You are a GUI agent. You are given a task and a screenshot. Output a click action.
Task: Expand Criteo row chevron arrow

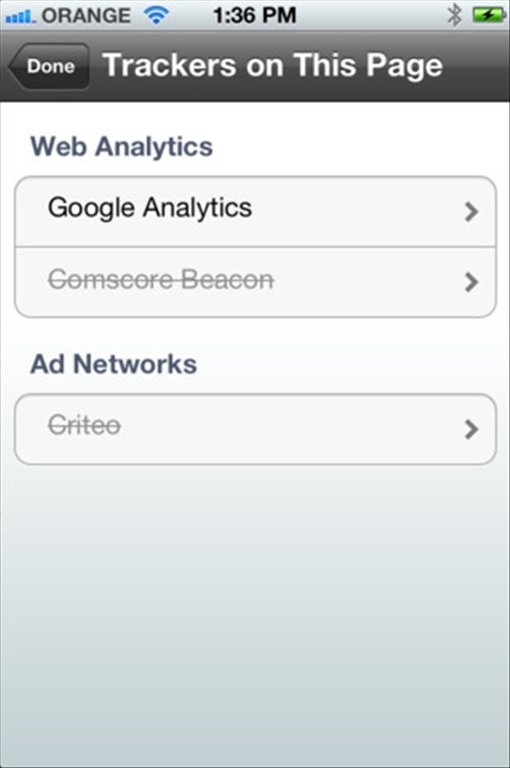tap(471, 429)
